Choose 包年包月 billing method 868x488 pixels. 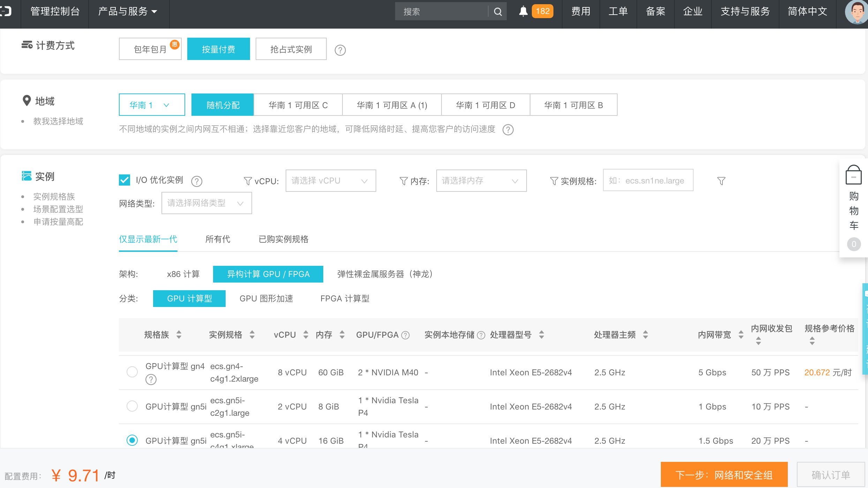150,49
